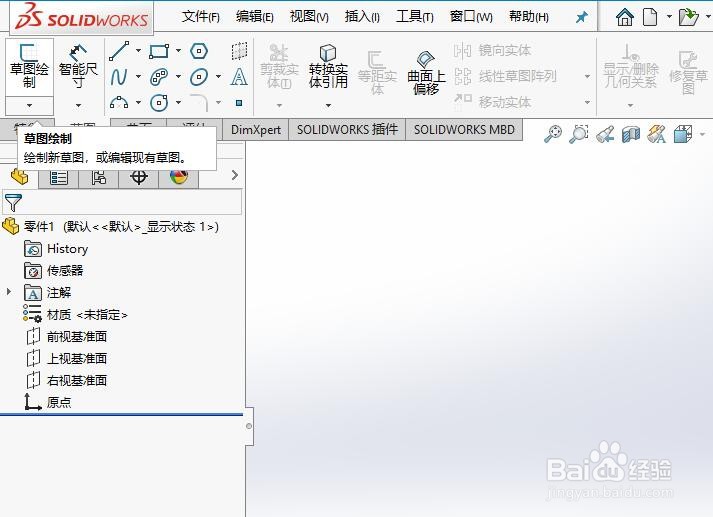Expand more manager tabs with chevron arrow
The width and height of the screenshot is (713, 517).
pos(235,175)
